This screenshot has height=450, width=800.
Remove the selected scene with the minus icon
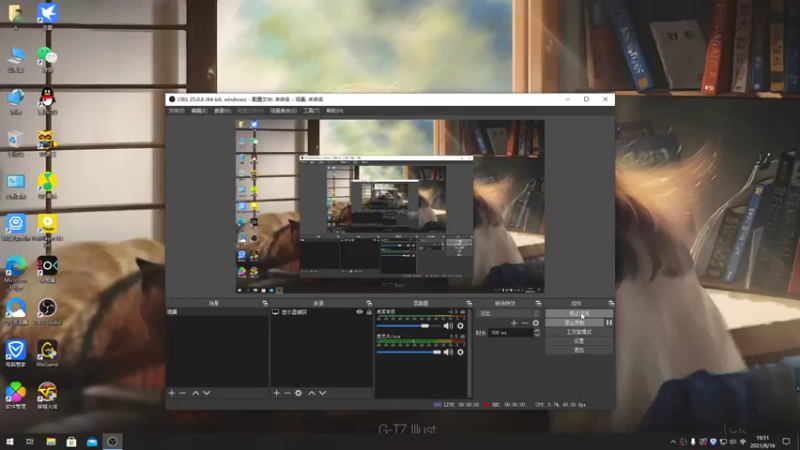pyautogui.click(x=183, y=393)
